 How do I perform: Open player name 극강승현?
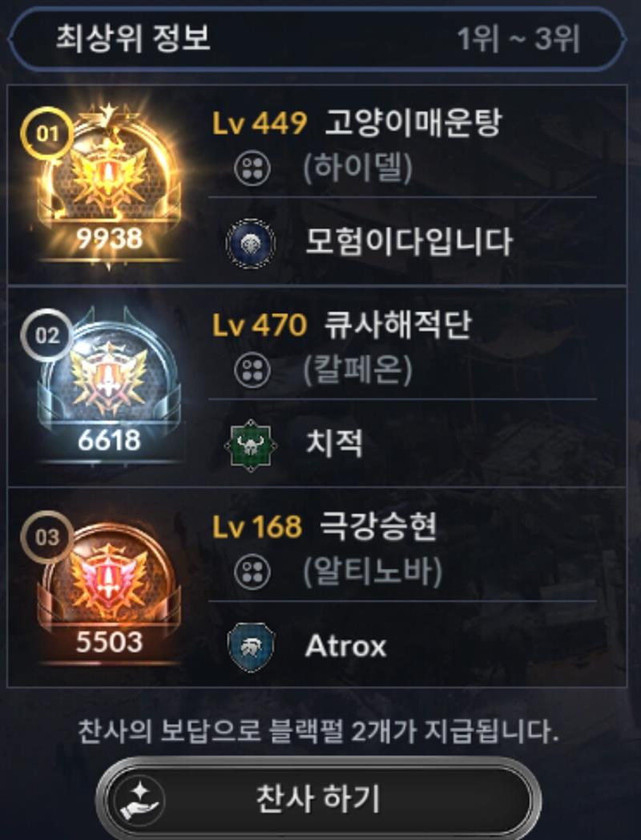[x=378, y=527]
